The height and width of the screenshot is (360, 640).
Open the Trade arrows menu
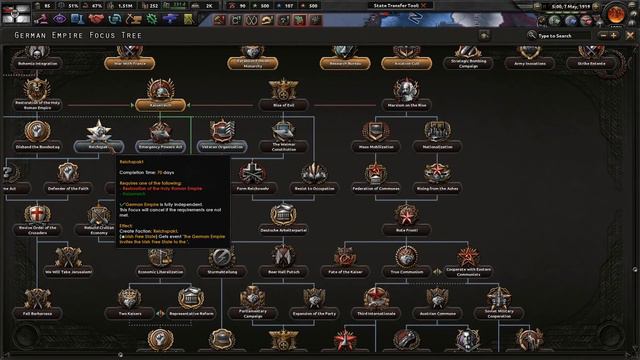click(x=115, y=19)
